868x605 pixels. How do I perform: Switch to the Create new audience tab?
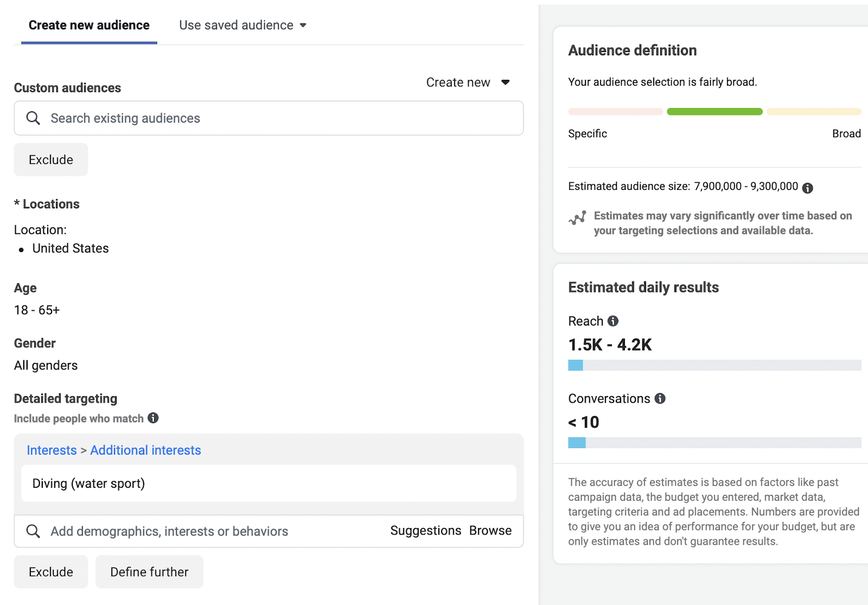(89, 25)
